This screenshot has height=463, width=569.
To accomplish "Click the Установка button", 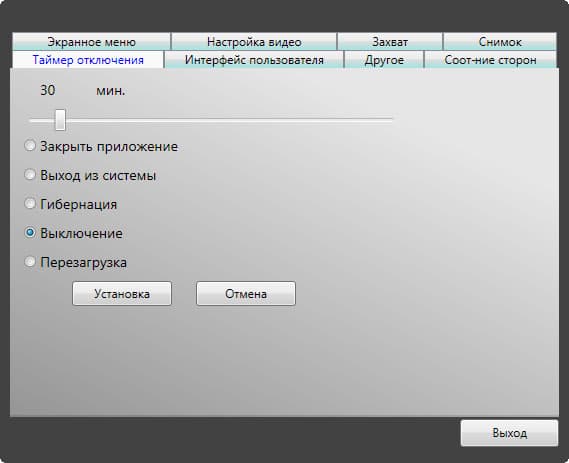I will 122,294.
